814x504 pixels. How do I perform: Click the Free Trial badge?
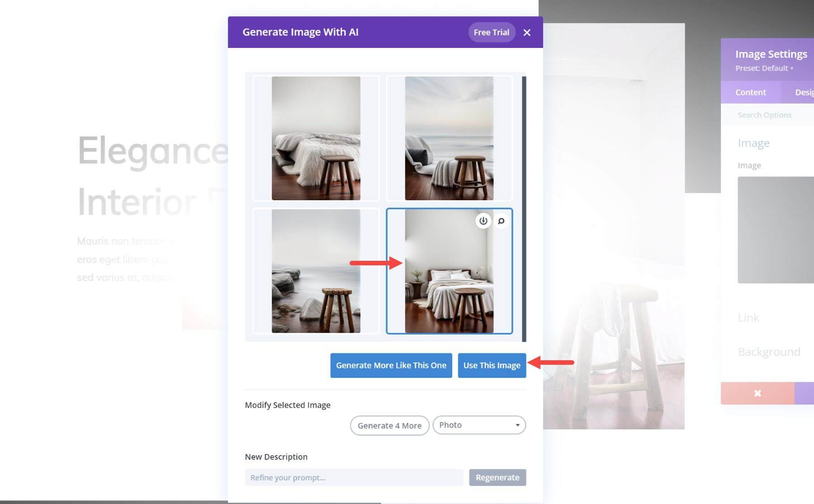492,33
